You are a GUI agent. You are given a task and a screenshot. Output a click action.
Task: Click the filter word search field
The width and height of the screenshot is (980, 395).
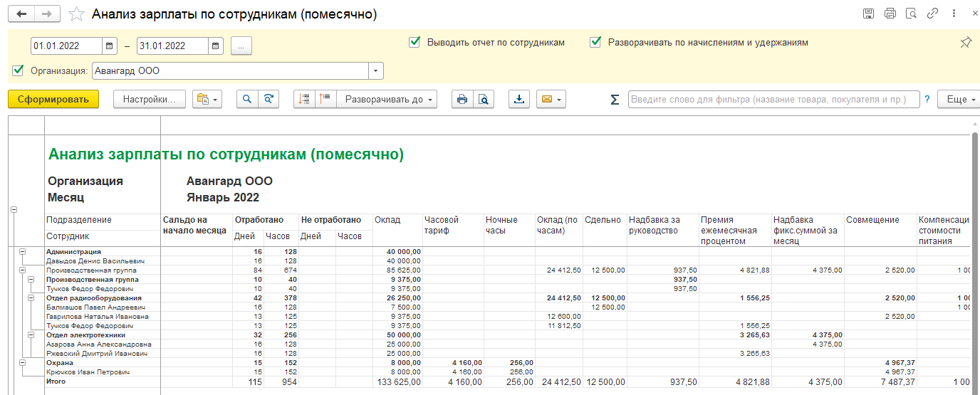(x=773, y=100)
